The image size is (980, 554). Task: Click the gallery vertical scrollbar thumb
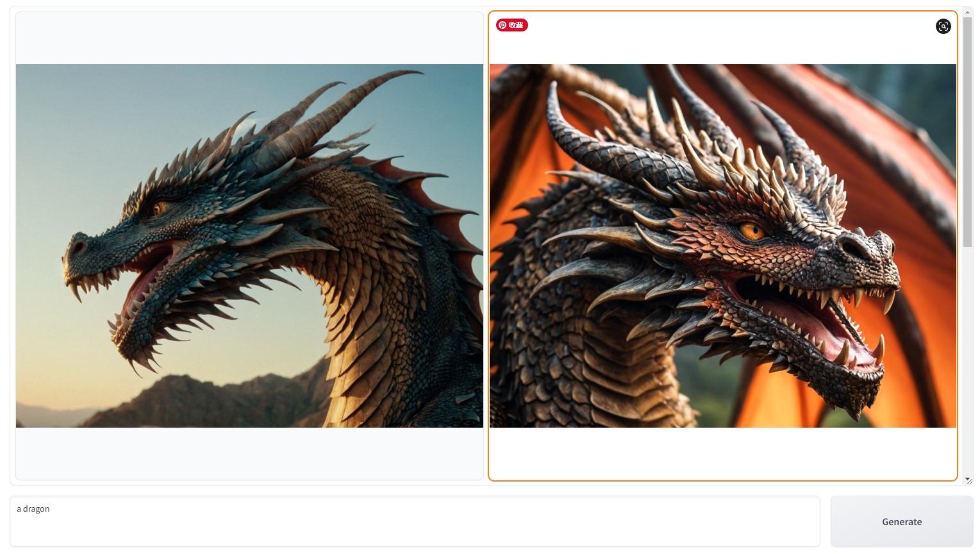pyautogui.click(x=968, y=131)
